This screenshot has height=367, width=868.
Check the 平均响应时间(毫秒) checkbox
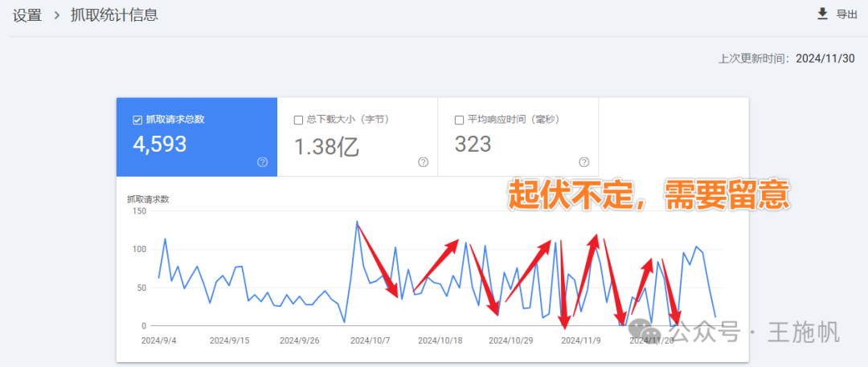(459, 120)
